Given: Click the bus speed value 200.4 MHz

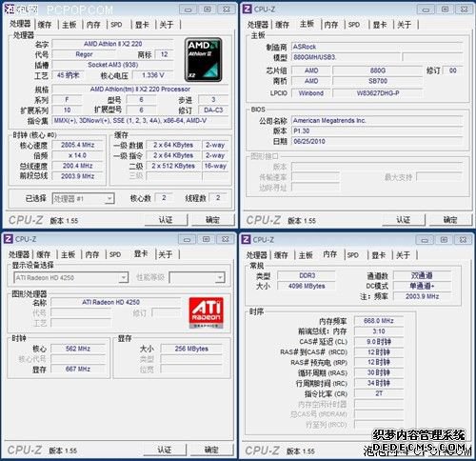Looking at the screenshot, I should point(78,166).
